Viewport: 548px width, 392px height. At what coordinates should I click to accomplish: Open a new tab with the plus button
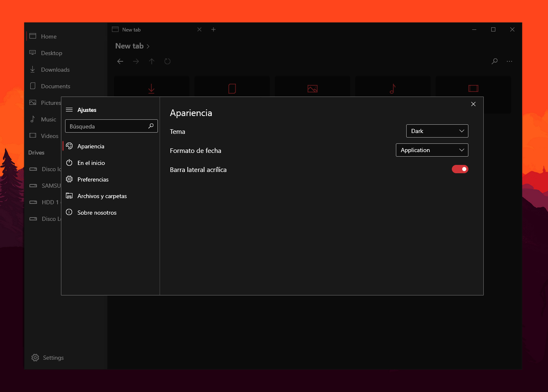213,29
